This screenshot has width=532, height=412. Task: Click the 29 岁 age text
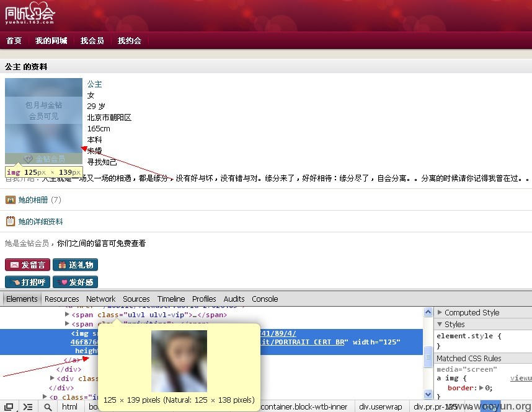click(x=96, y=107)
